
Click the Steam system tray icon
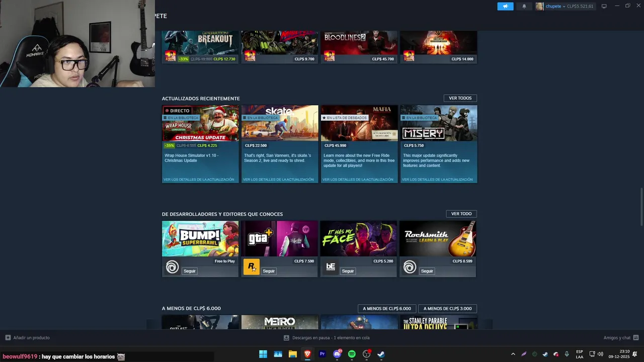(x=545, y=354)
